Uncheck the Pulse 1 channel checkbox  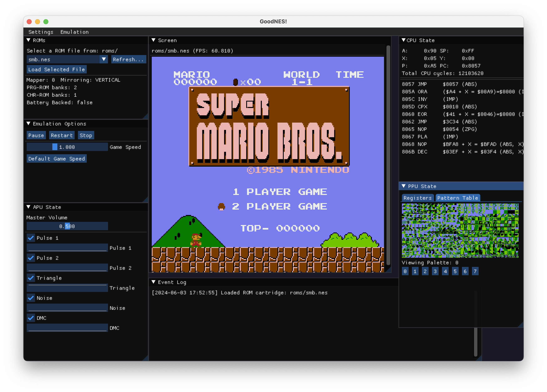31,238
